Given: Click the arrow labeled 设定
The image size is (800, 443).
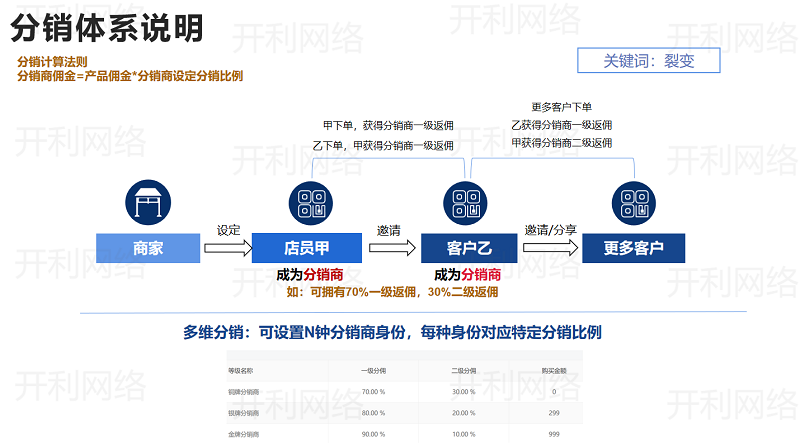Looking at the screenshot, I should point(228,248).
